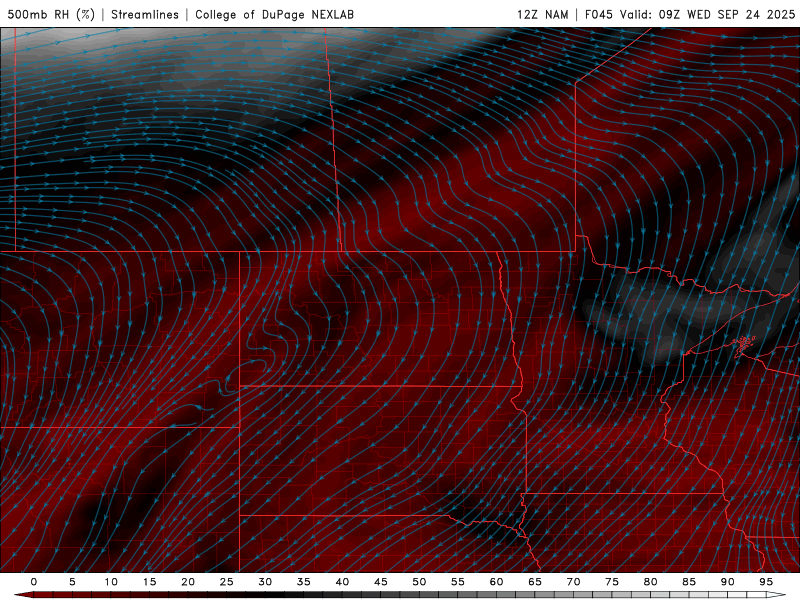Click the colorbar value label '70'
The width and height of the screenshot is (800, 600).
[573, 582]
